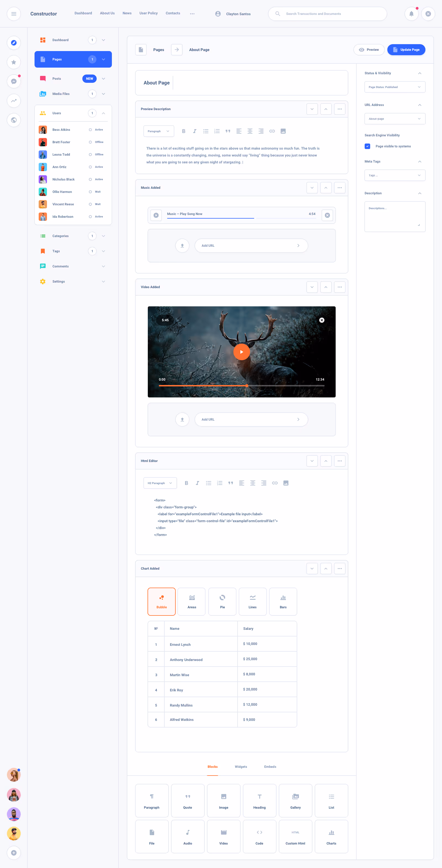
Task: Click Update Page button
Action: (406, 49)
